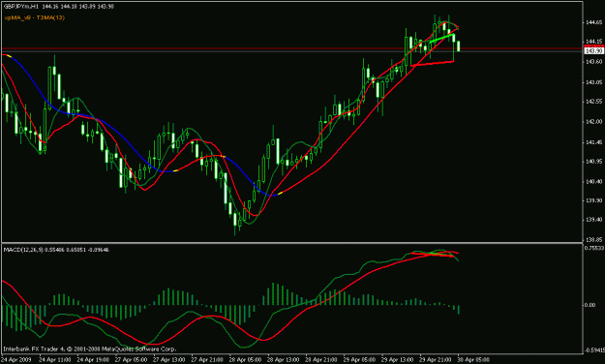Click the 30 Apr 05:00 time label
The image size is (605, 364).
click(x=473, y=359)
